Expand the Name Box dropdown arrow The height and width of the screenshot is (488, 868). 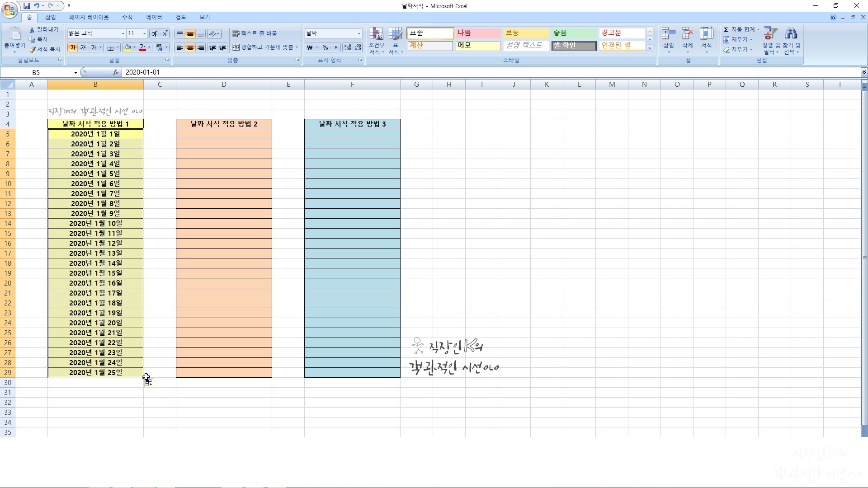click(75, 73)
